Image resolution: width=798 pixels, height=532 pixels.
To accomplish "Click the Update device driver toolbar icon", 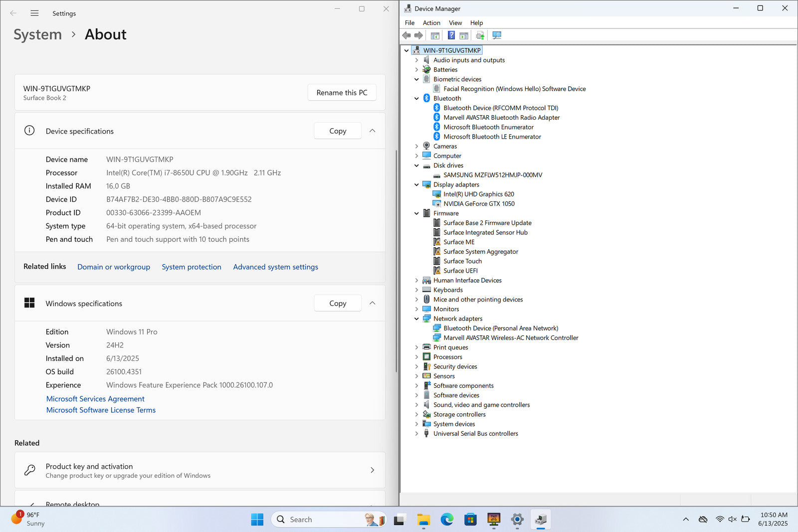I will [x=480, y=35].
